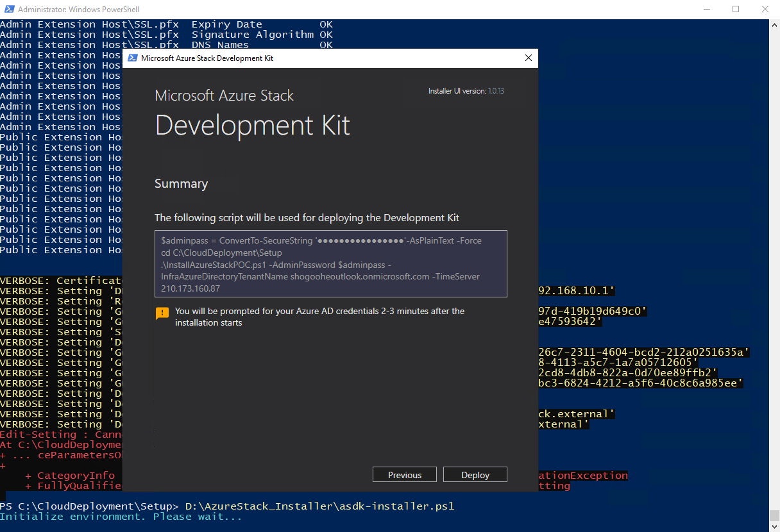Click the '+ FullyQualifie' error line
The width and height of the screenshot is (780, 532).
tap(73, 486)
